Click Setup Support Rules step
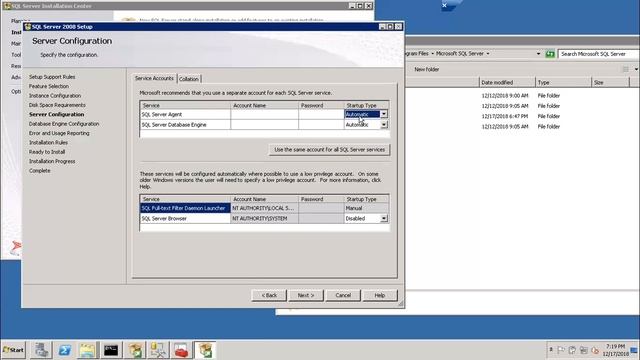 (52, 77)
